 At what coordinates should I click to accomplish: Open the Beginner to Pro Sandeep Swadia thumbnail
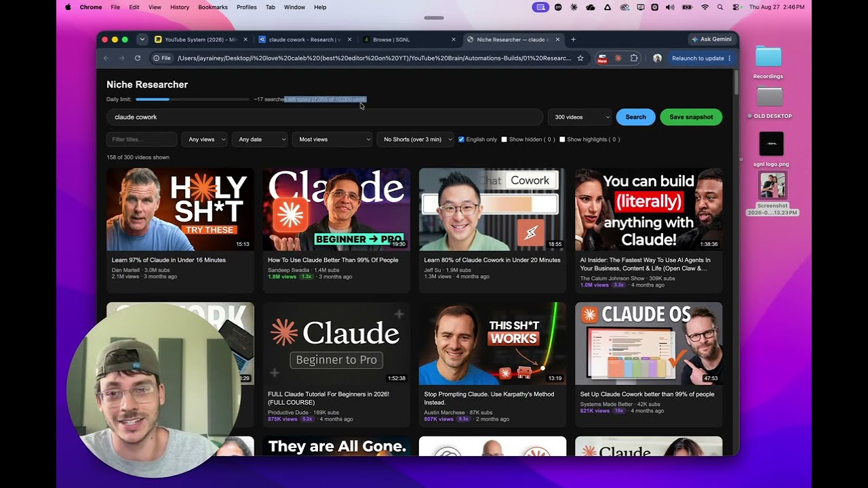(x=336, y=209)
